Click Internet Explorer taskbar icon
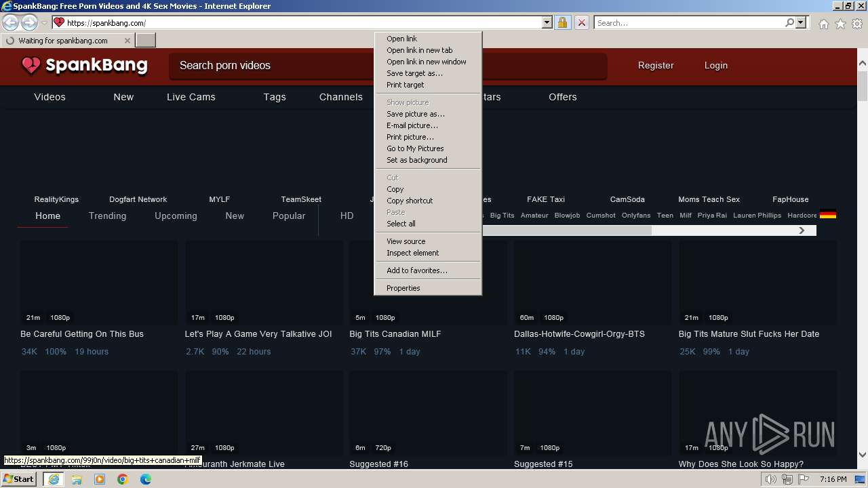Image resolution: width=868 pixels, height=488 pixels. (54, 479)
